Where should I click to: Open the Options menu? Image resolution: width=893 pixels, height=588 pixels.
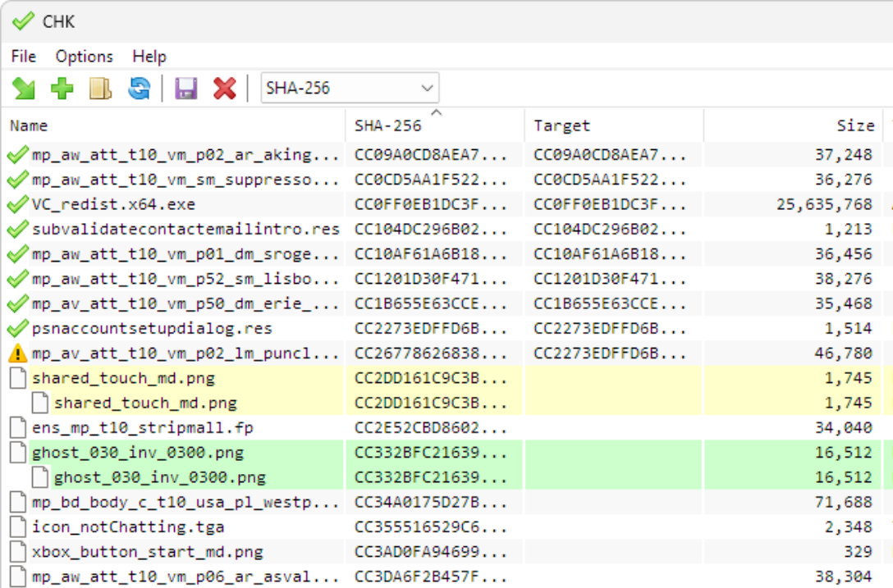(x=84, y=56)
